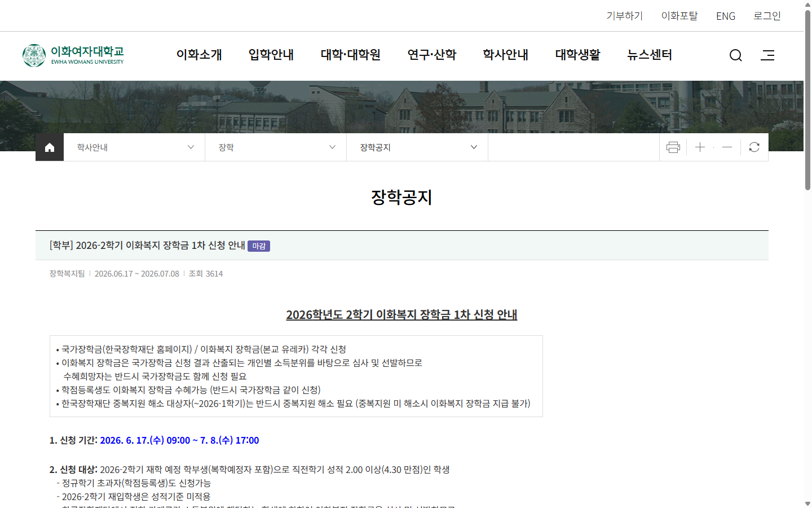Open the 입학안내 main menu
This screenshot has height=508, width=812.
point(271,55)
